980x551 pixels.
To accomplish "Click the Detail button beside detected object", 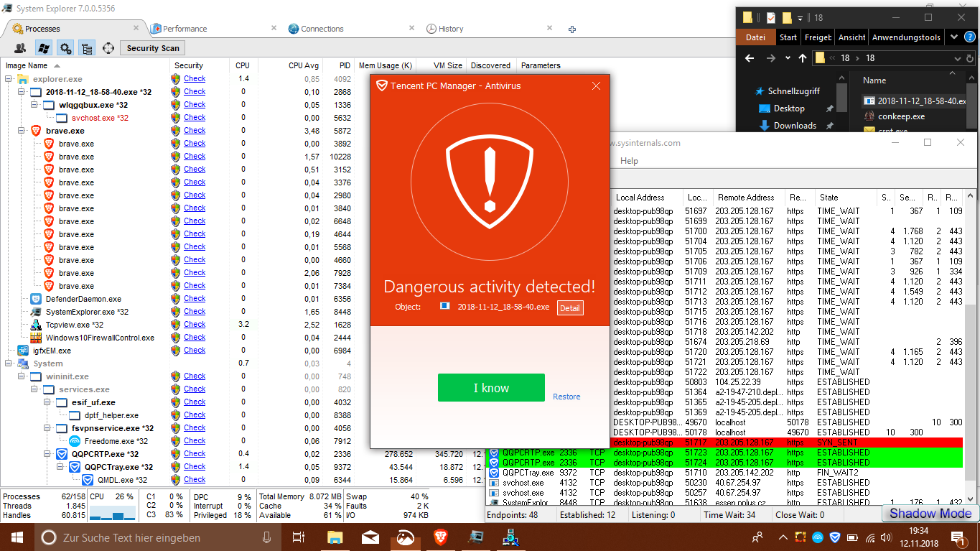I will (x=570, y=307).
